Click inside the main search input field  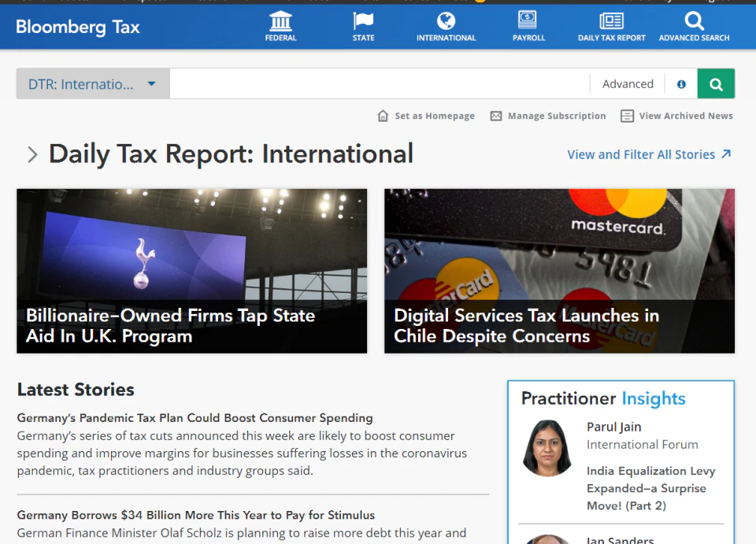click(378, 83)
